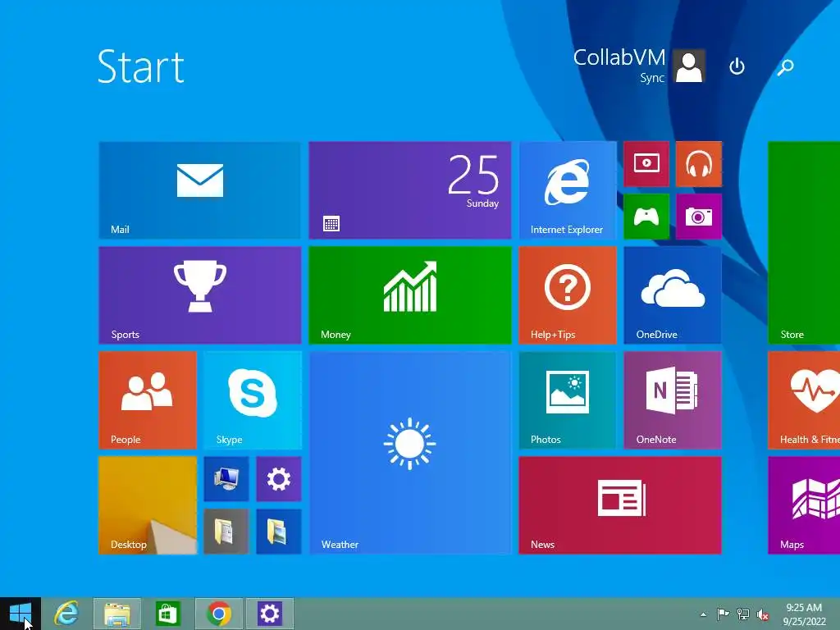
Task: Open the Weather tile
Action: (410, 453)
